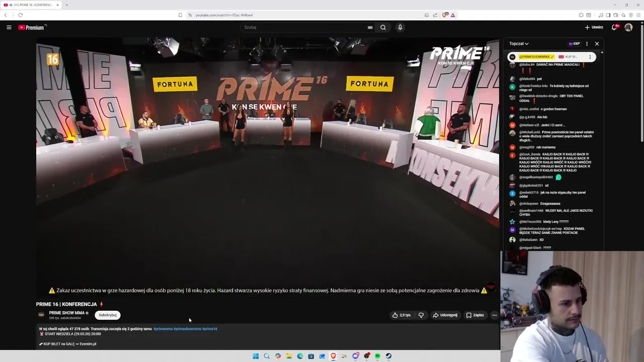Click chat username @paulinam1468
Viewport: 644px width, 362px height.
click(x=531, y=211)
